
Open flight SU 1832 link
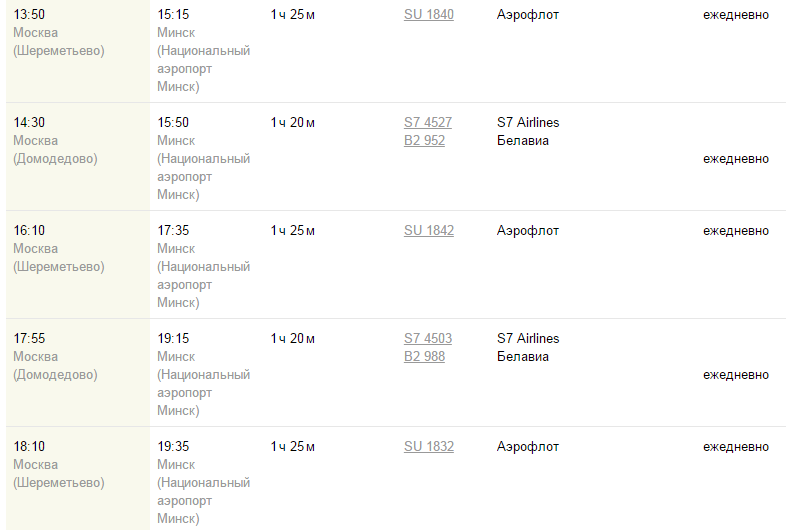(428, 447)
